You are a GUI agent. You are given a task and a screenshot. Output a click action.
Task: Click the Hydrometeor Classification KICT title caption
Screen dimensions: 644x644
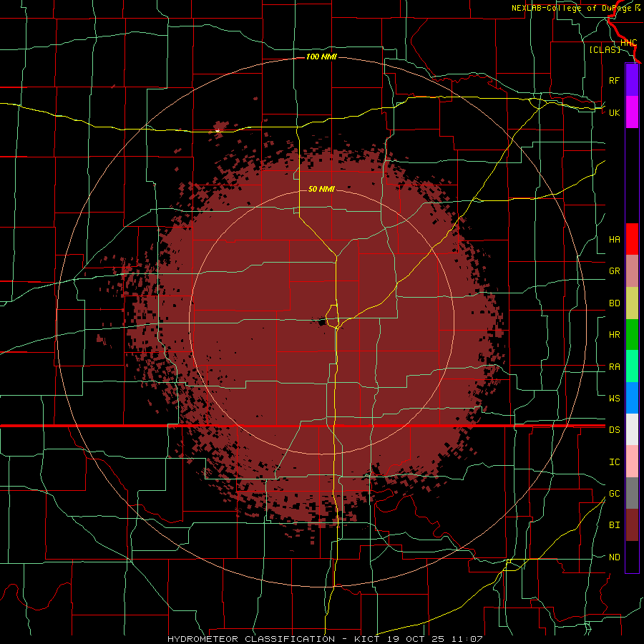click(325, 639)
